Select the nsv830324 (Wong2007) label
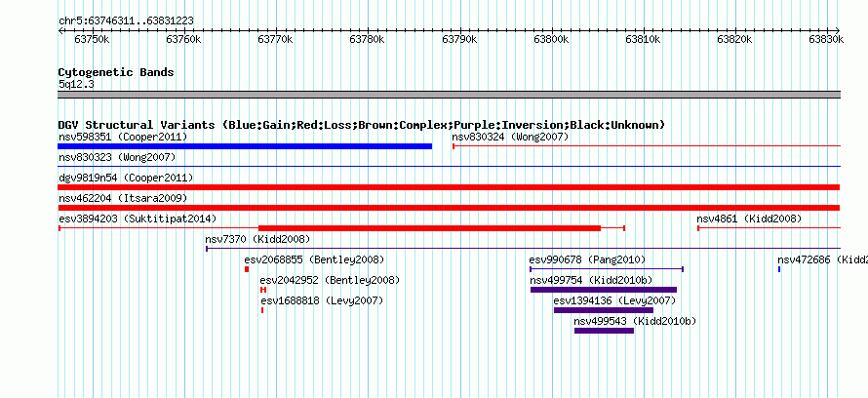Screen dimensions: 868x398 [x=510, y=137]
